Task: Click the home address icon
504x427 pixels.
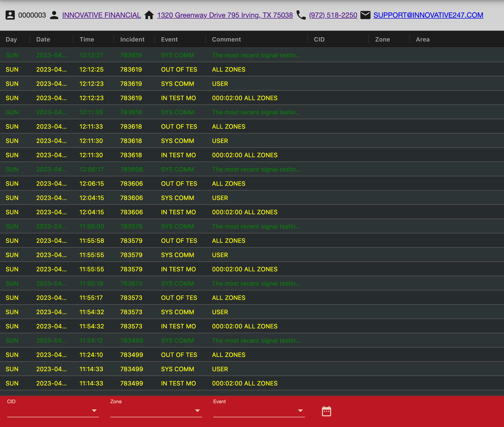Action: [149, 15]
